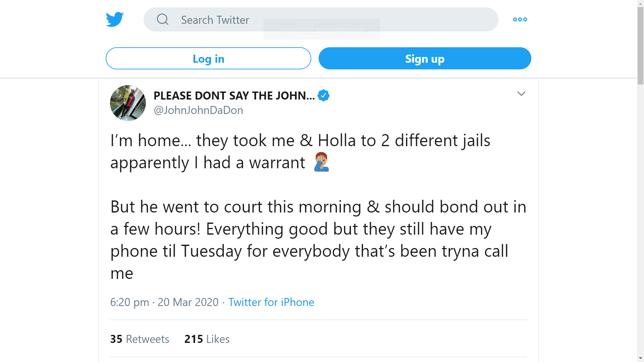Screen dimensions: 644x362
Task: Open the tweet author's profile picture
Action: (128, 103)
